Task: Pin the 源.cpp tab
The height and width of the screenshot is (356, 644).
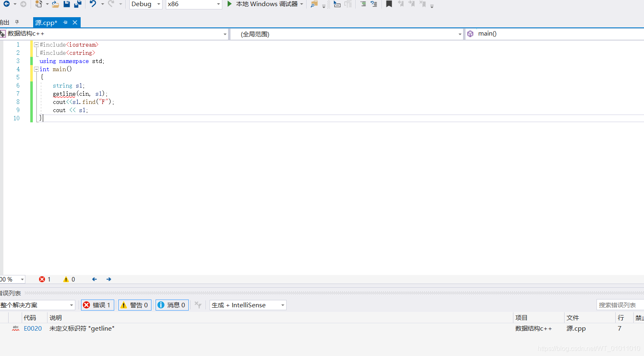Action: (x=65, y=23)
